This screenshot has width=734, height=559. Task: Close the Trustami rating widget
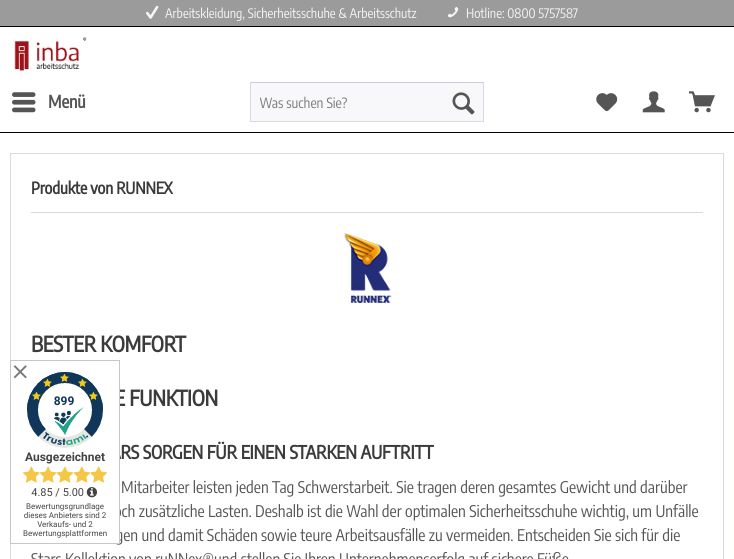(x=20, y=372)
